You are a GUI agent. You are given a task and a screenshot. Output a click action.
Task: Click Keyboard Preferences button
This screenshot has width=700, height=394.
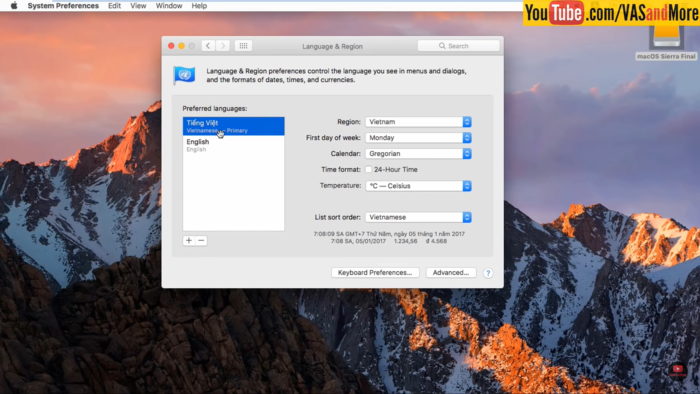(x=375, y=273)
